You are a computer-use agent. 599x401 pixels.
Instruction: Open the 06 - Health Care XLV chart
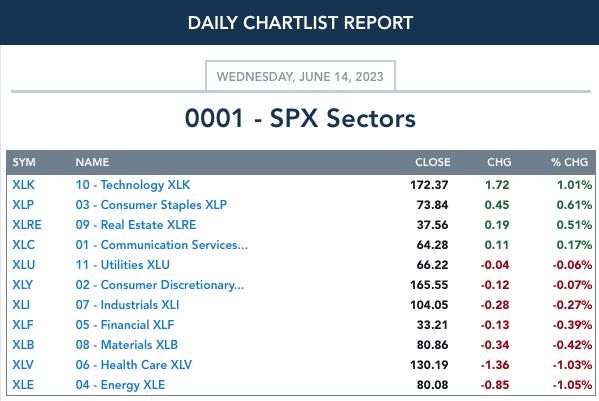(x=133, y=365)
